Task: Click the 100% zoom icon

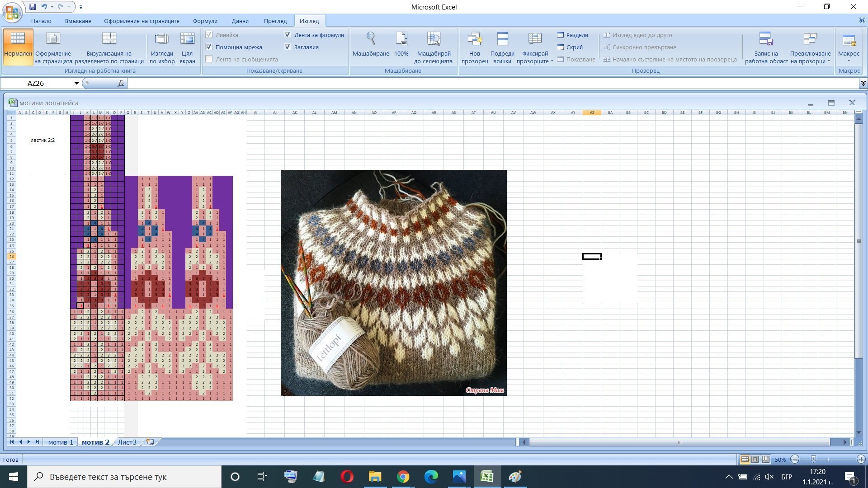Action: coord(401,39)
